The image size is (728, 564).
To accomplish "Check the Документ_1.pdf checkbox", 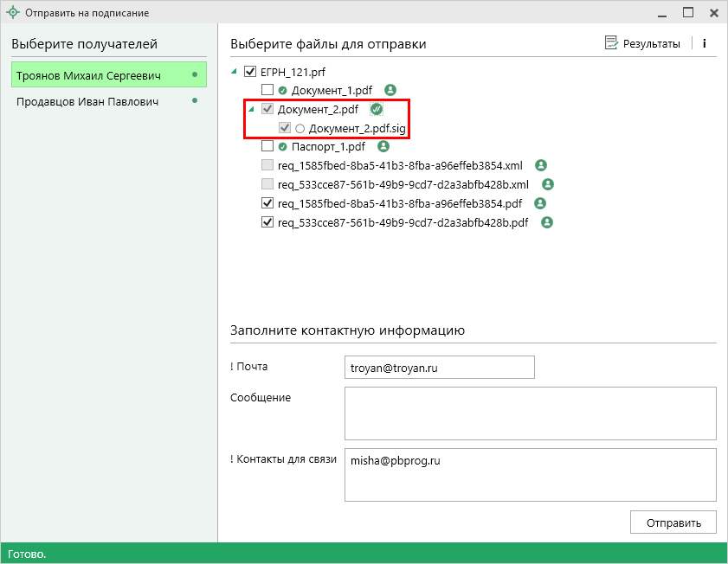I will (267, 90).
